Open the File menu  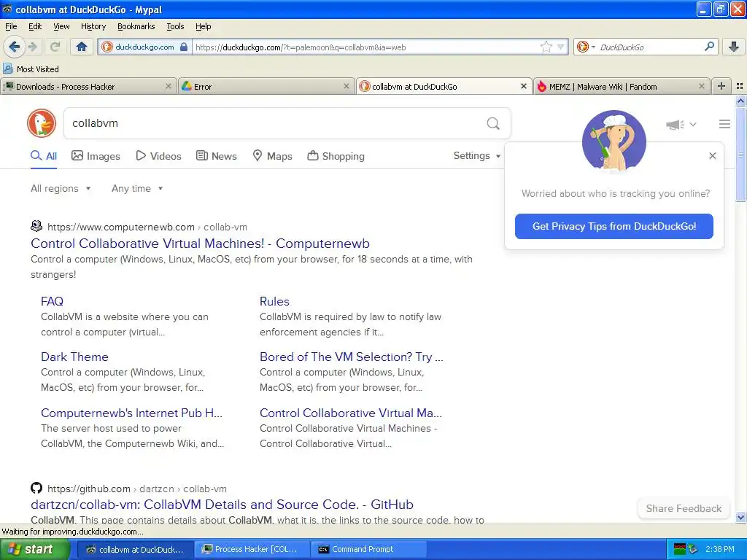[x=11, y=26]
